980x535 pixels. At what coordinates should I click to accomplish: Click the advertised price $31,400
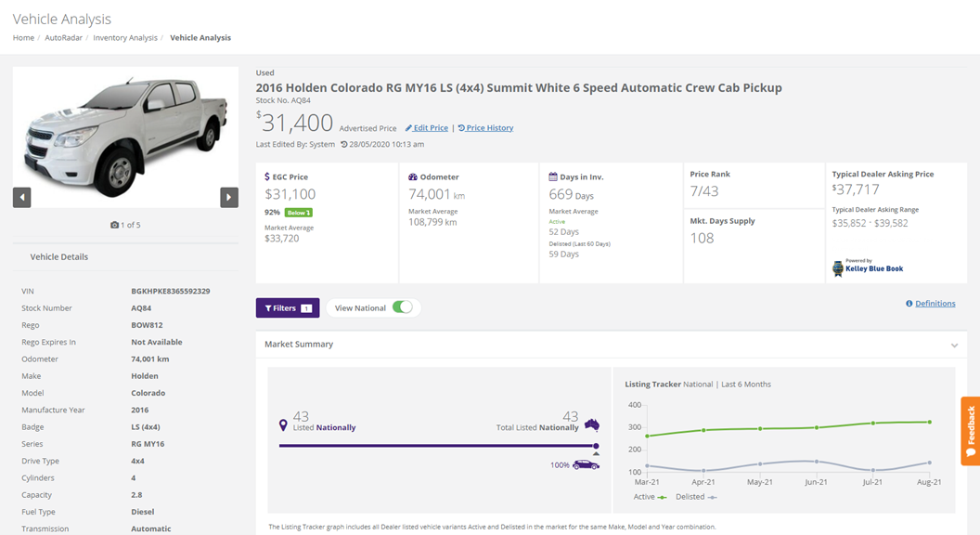click(295, 123)
